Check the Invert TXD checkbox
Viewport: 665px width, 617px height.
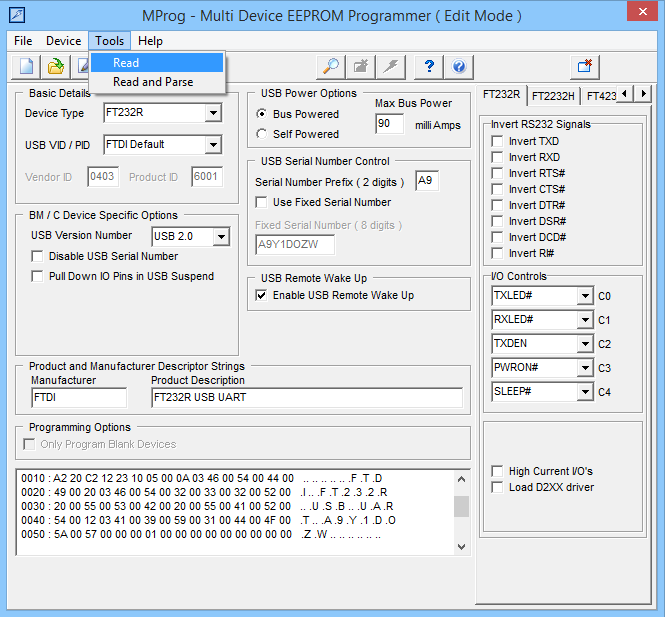coord(497,141)
